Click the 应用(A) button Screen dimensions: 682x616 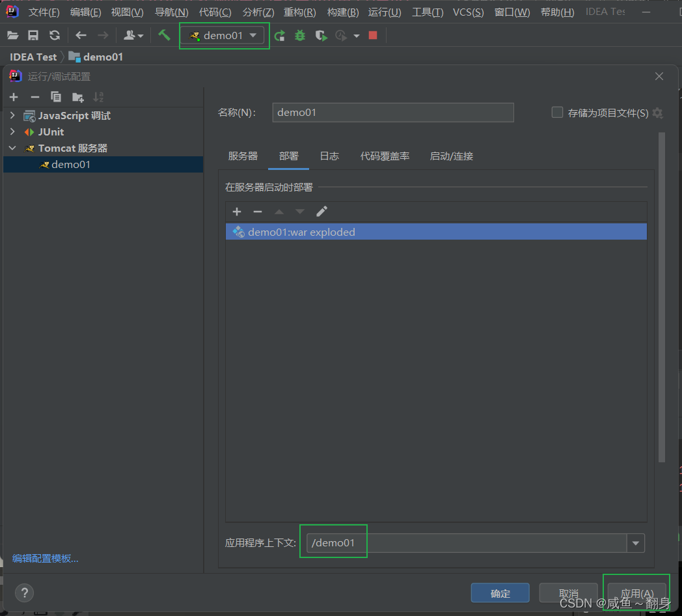click(636, 593)
